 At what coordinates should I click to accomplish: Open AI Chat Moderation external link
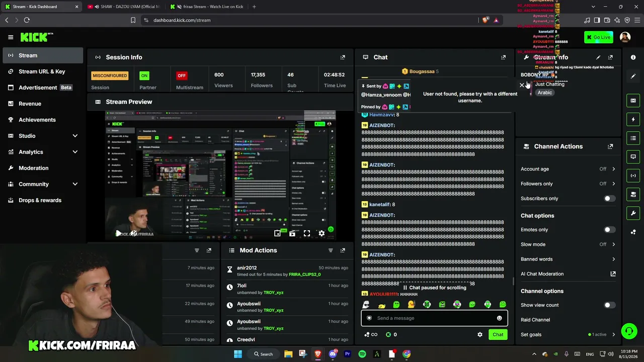613,274
